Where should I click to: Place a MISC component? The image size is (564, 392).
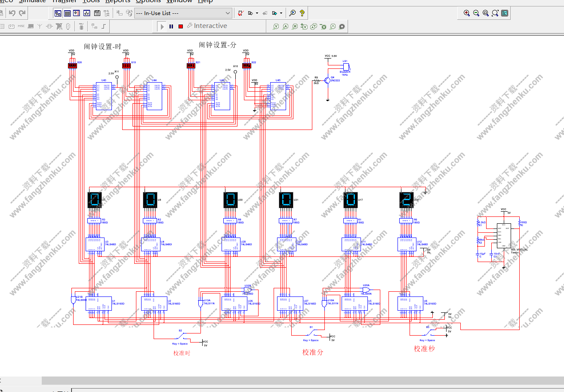[x=21, y=26]
